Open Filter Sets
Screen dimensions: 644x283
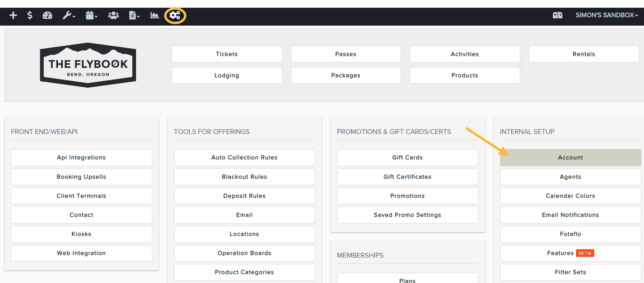(x=571, y=272)
